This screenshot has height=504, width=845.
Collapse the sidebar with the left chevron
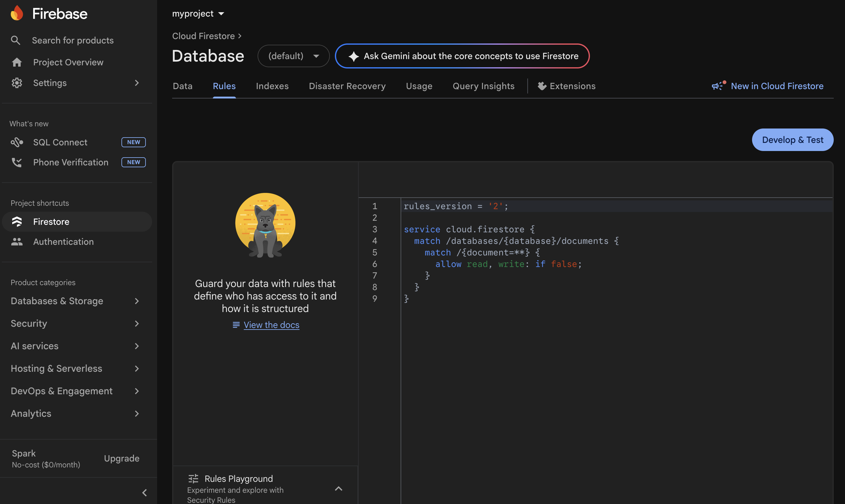point(145,492)
